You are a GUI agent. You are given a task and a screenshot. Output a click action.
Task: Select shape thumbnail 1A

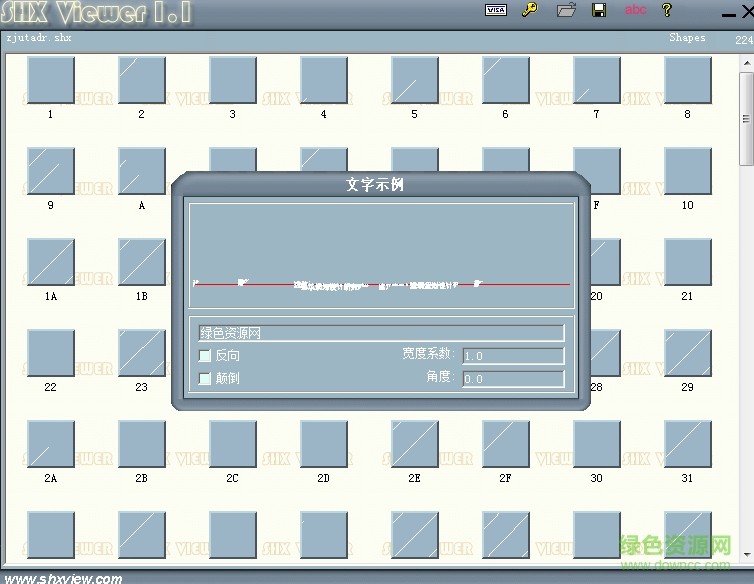tap(50, 262)
